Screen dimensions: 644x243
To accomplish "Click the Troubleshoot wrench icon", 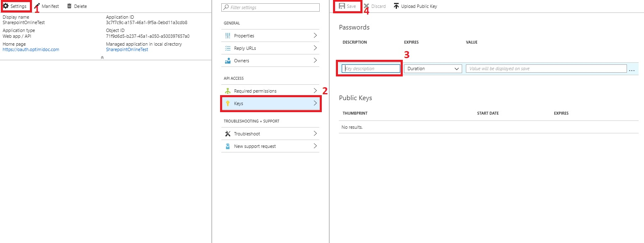I will coord(227,134).
